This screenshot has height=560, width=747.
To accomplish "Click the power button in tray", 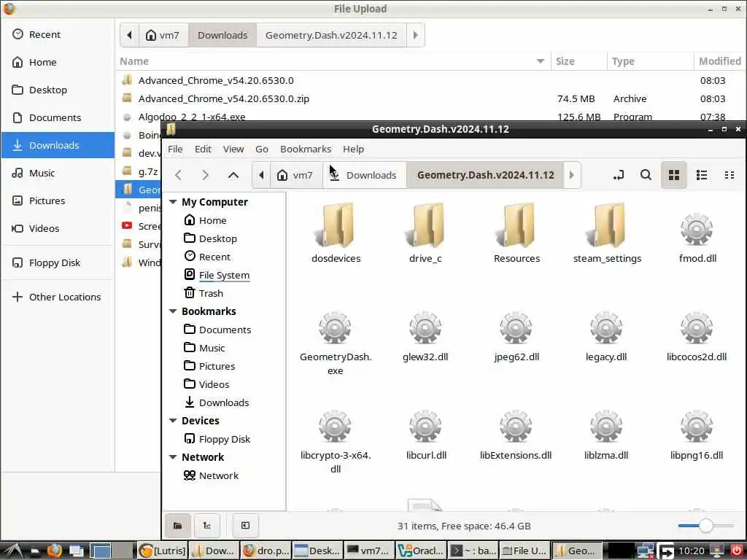I will 737,551.
